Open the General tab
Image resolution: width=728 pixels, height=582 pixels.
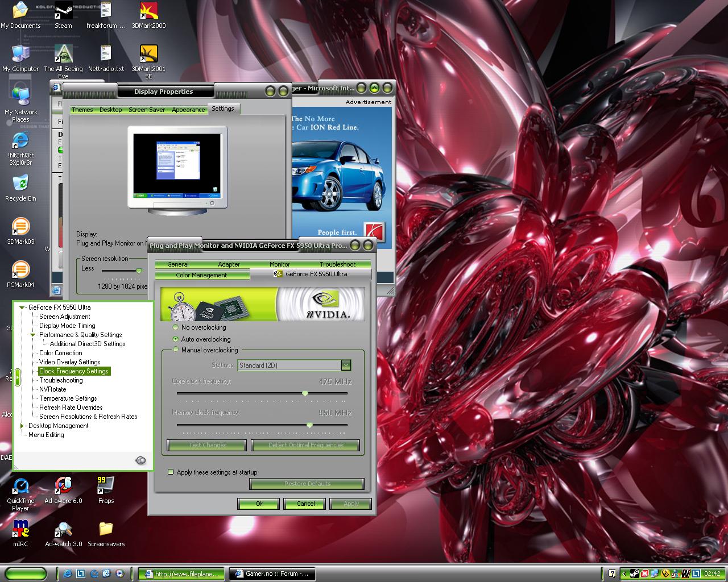(178, 264)
